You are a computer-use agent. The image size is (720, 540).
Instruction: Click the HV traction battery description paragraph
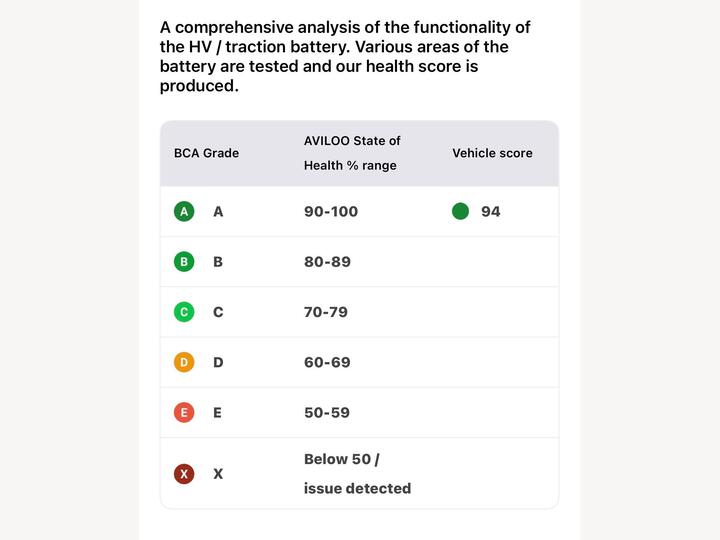pos(345,56)
